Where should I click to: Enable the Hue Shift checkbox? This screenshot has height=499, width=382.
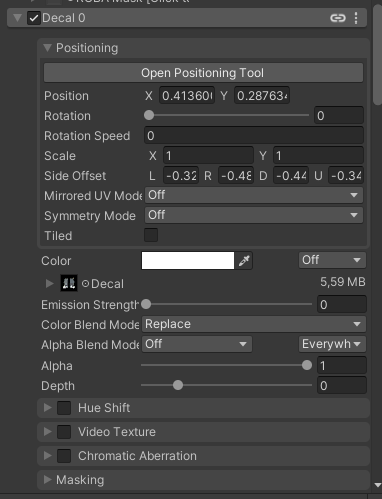click(x=64, y=408)
